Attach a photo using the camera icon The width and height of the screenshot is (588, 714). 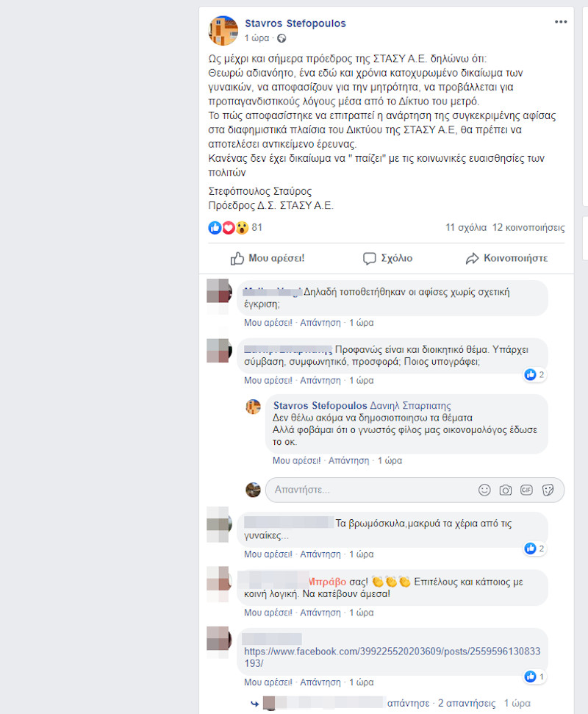tap(505, 490)
